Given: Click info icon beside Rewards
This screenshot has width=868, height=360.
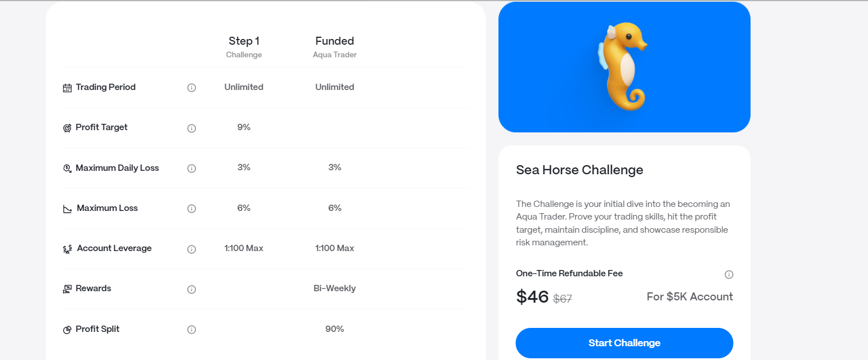Looking at the screenshot, I should (192, 289).
